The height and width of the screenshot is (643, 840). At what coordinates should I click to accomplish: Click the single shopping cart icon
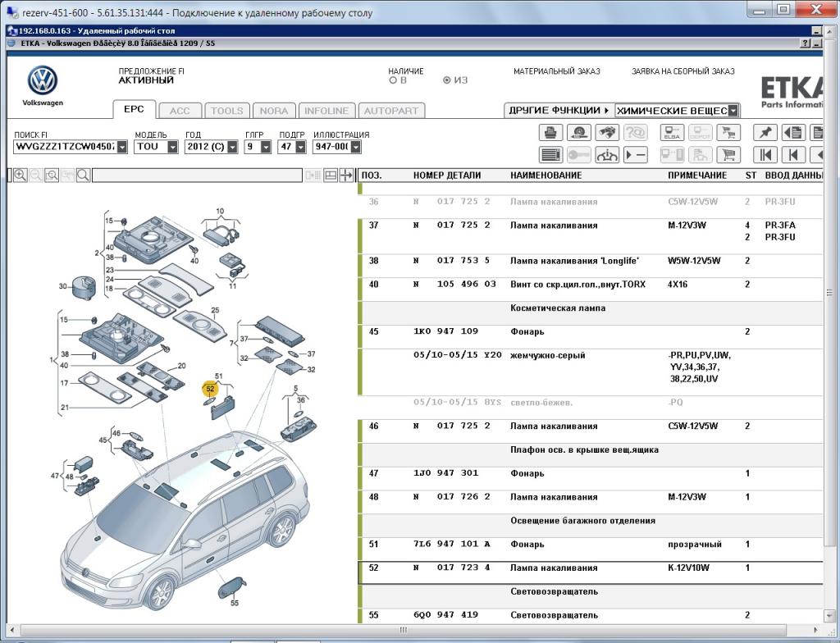728,155
